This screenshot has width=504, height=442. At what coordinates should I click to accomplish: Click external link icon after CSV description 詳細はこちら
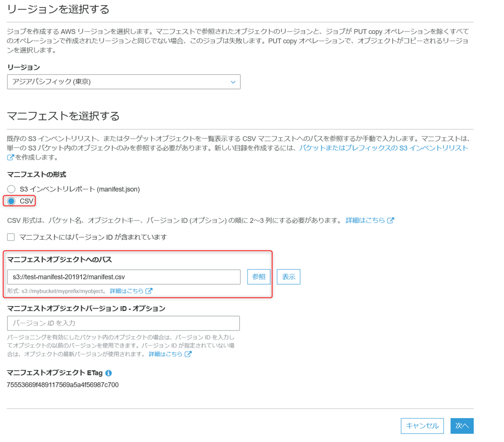[391, 220]
